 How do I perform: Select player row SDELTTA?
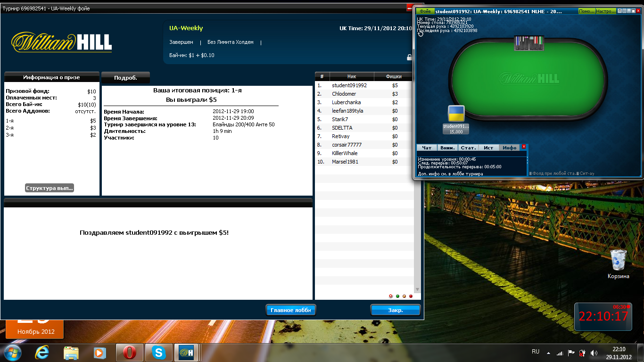pyautogui.click(x=364, y=128)
